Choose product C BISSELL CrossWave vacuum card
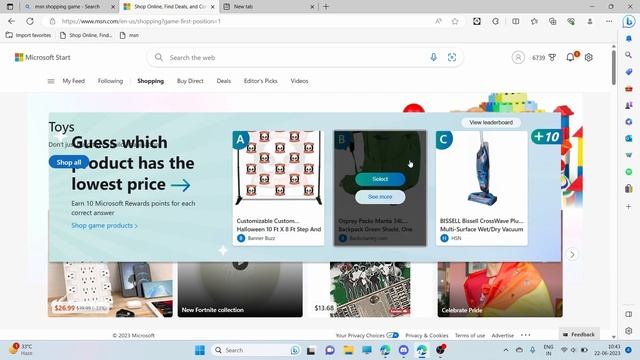640x360 pixels. (x=482, y=188)
